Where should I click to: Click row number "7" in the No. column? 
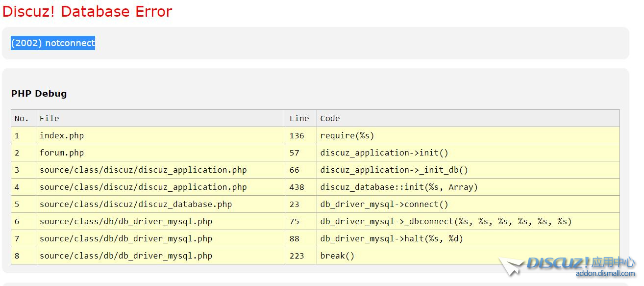24,238
